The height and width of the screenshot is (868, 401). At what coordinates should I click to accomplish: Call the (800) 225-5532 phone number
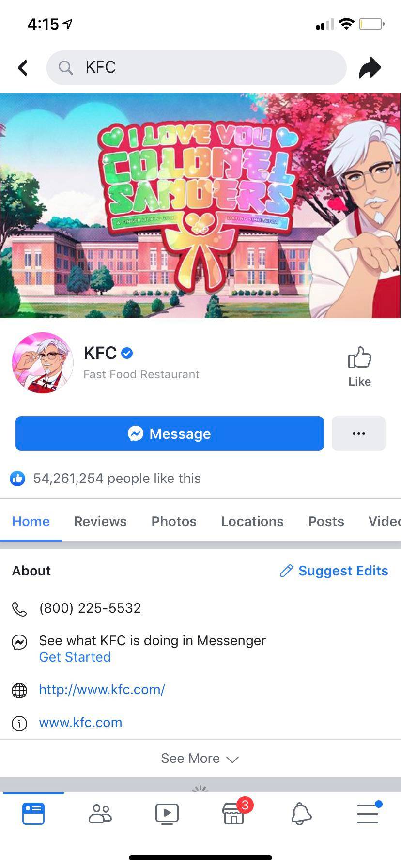[x=90, y=608]
